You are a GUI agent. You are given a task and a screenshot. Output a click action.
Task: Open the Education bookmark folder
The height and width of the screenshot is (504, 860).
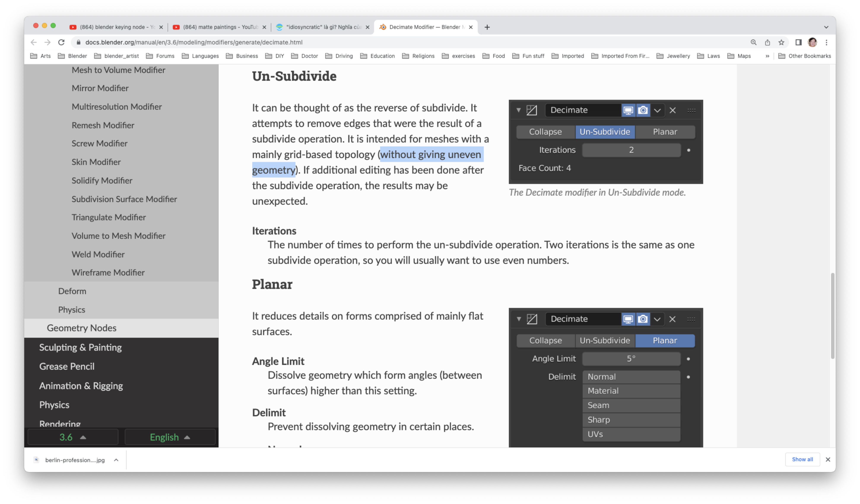(378, 56)
